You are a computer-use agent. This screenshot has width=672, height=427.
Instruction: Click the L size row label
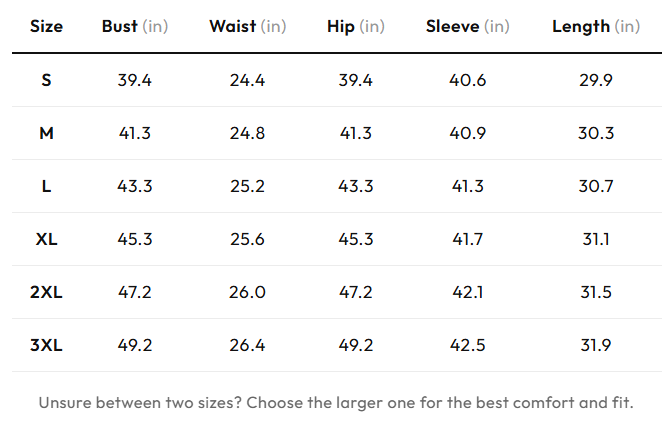[46, 186]
